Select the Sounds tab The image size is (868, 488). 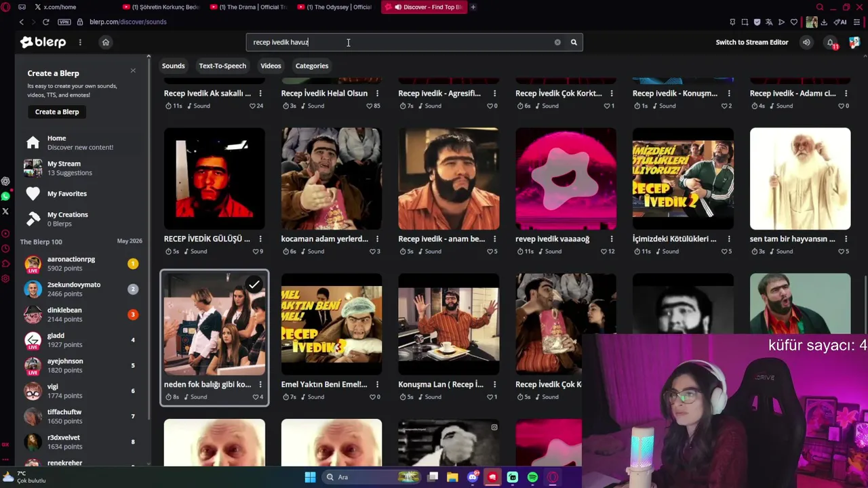point(173,66)
